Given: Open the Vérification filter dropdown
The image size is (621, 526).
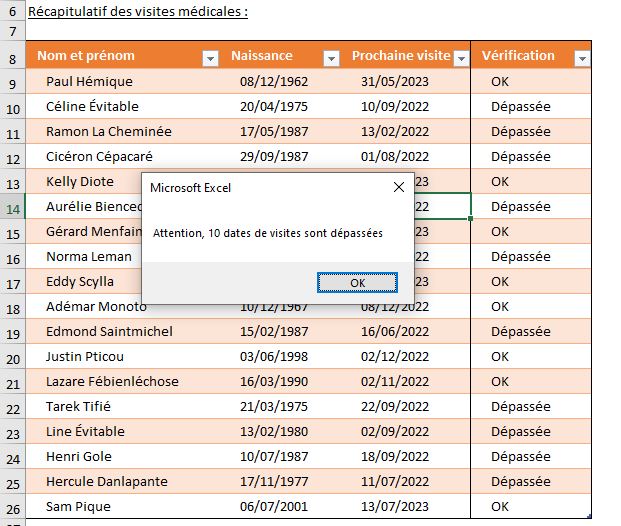Looking at the screenshot, I should pyautogui.click(x=582, y=58).
